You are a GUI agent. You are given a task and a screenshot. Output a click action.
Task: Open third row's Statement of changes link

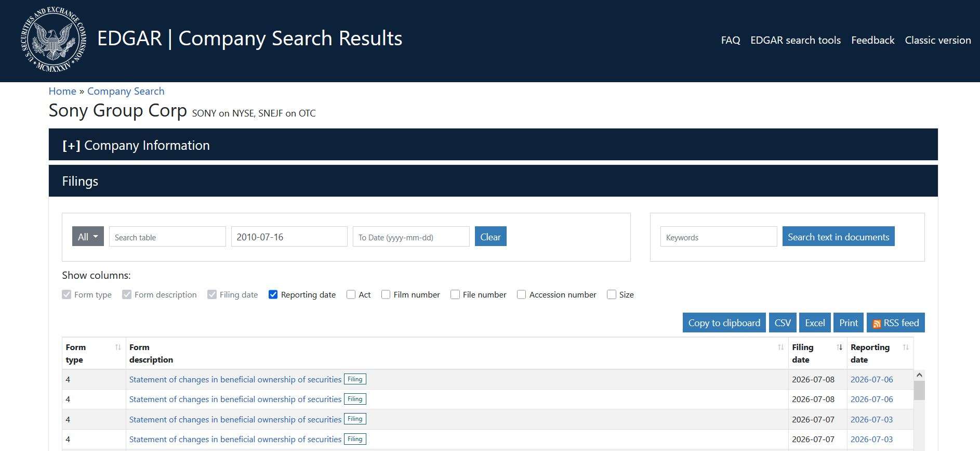point(235,420)
